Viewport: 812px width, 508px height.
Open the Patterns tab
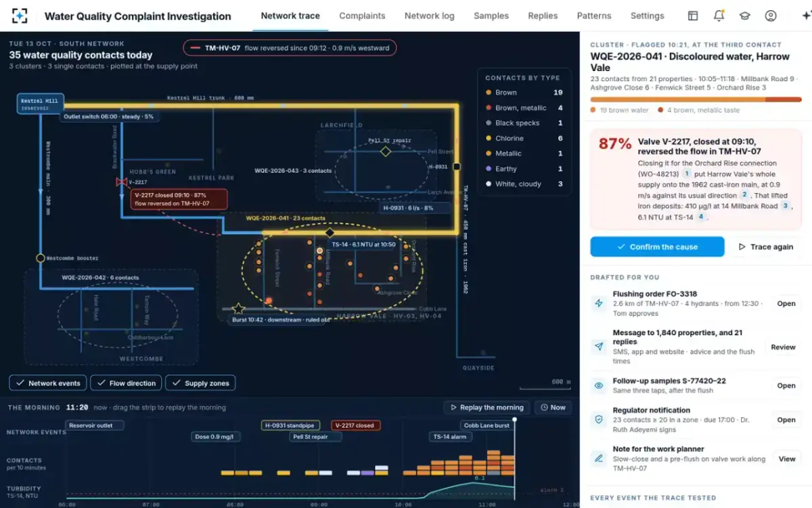(x=594, y=16)
